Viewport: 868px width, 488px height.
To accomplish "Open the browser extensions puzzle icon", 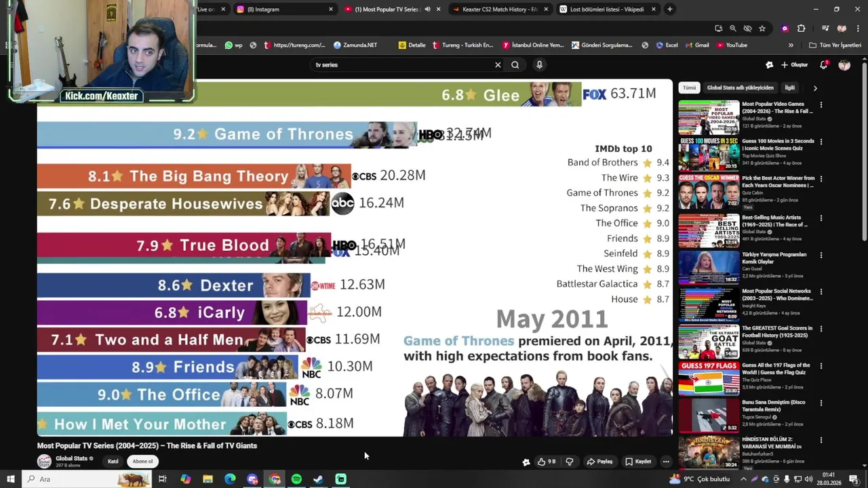I will (801, 28).
